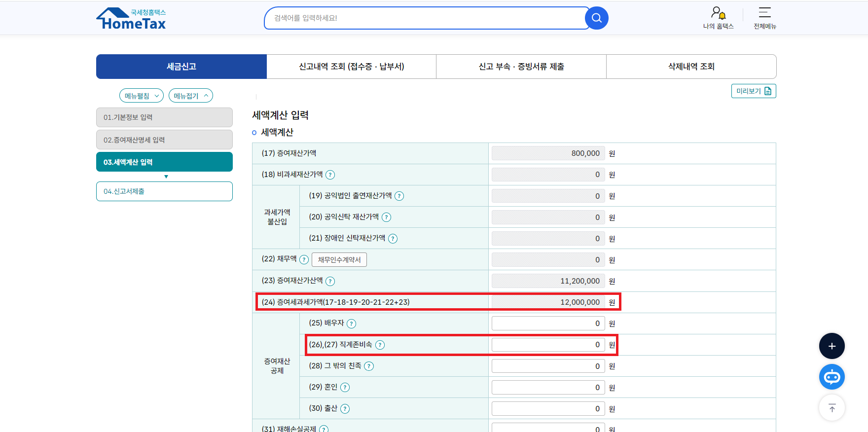Click the 과세가액 불산입 row header

[x=277, y=217]
